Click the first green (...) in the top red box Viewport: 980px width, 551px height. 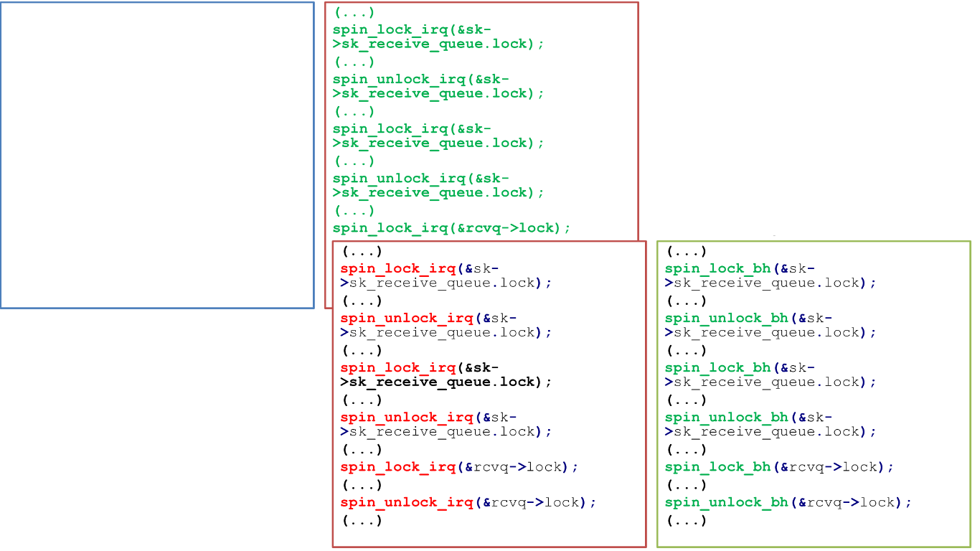354,12
